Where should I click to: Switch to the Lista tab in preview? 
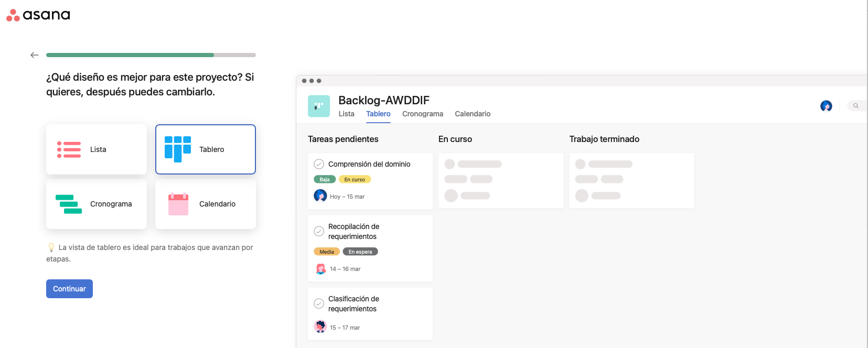346,114
